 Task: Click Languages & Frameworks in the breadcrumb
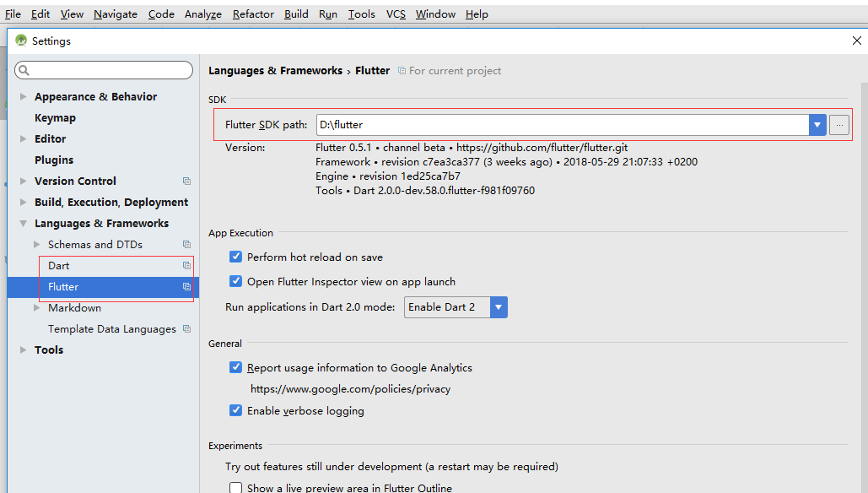(275, 70)
